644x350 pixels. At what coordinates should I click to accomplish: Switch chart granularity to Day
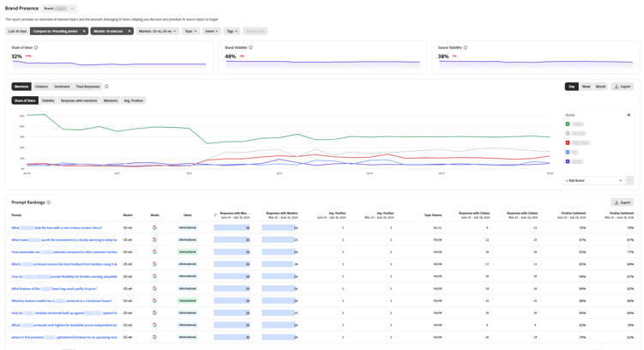click(x=572, y=87)
